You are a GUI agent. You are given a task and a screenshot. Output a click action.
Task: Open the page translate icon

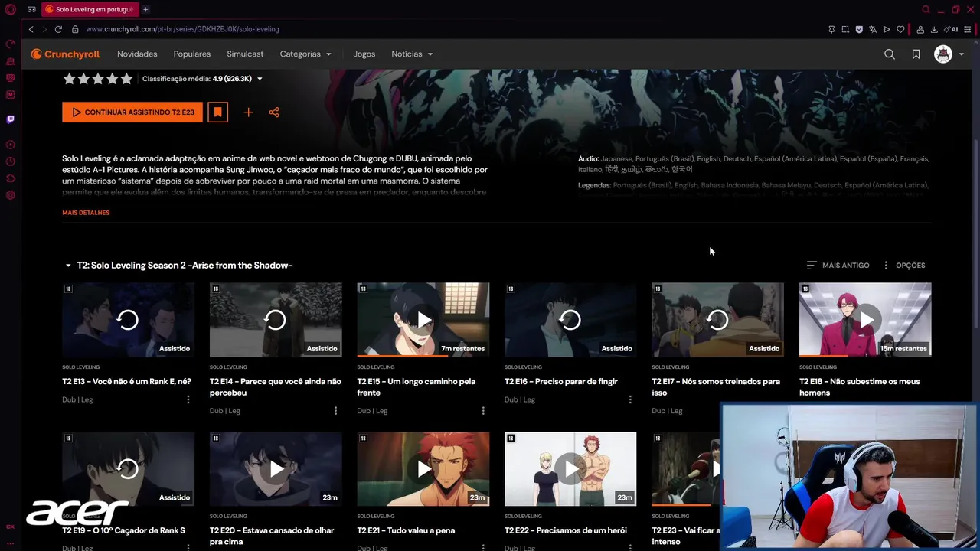coord(873,29)
